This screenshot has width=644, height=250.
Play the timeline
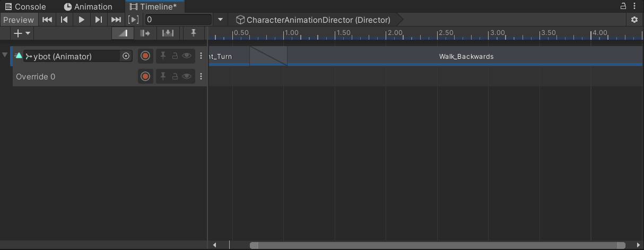point(81,20)
